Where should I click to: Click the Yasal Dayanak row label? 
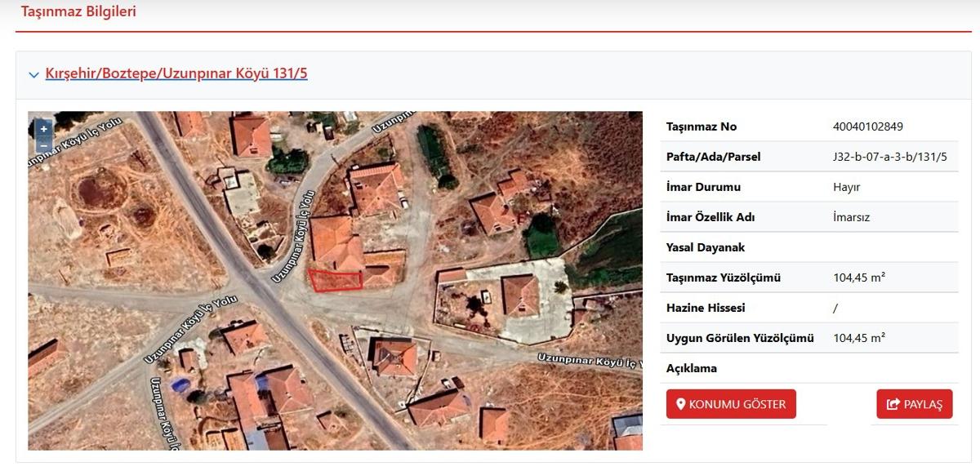(x=706, y=247)
